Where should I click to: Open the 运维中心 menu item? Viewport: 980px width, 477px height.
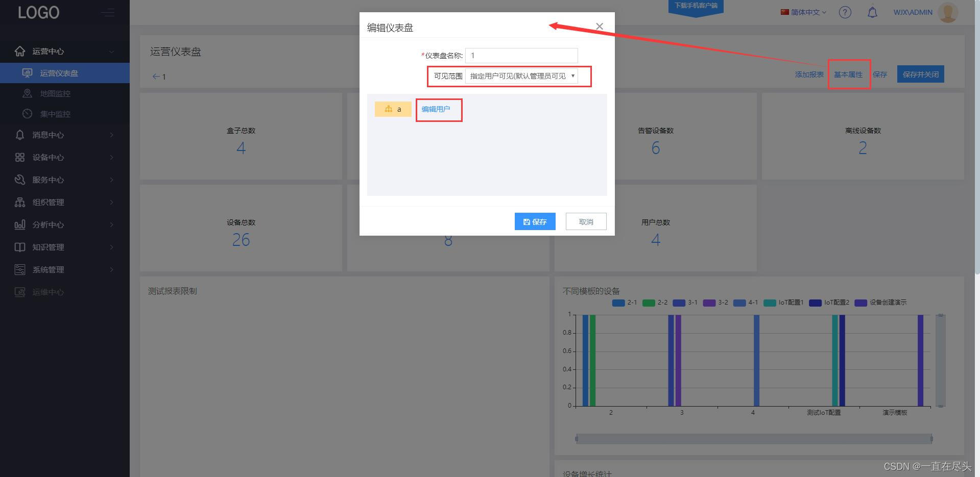(x=65, y=292)
